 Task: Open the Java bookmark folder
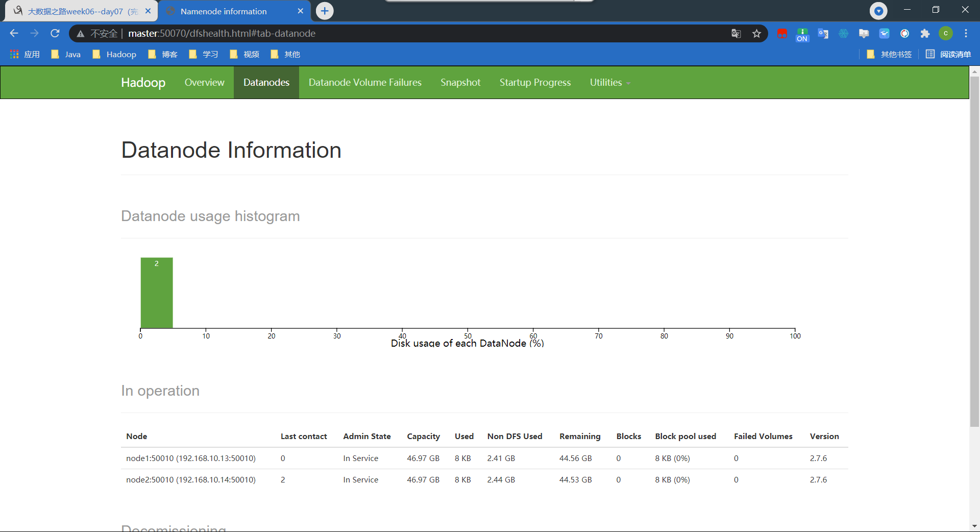[66, 54]
